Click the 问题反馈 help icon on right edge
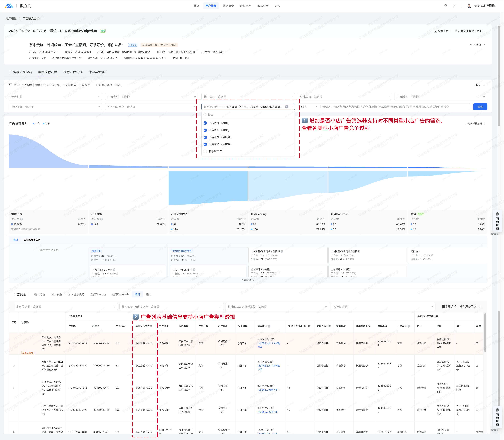This screenshot has width=504, height=440. [497, 214]
